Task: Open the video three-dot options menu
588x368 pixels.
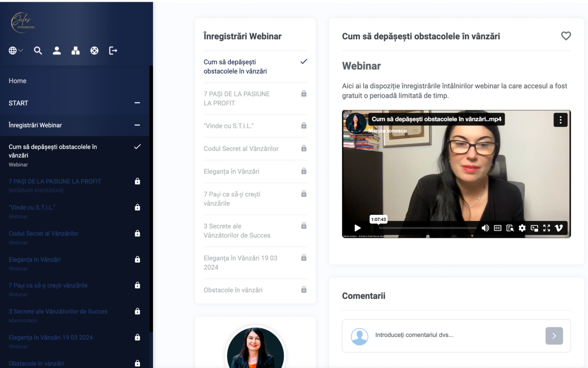Action: tap(560, 120)
